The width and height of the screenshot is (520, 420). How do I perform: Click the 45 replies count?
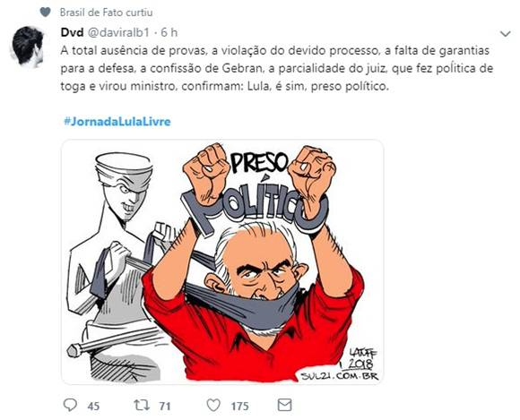(x=93, y=406)
